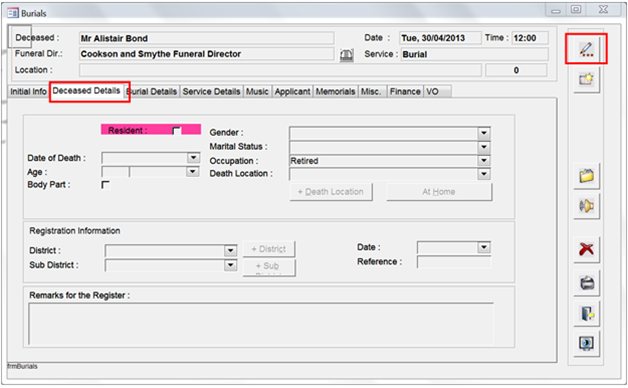Image resolution: width=628 pixels, height=388 pixels.
Task: Click the Reference input field
Action: (x=454, y=262)
